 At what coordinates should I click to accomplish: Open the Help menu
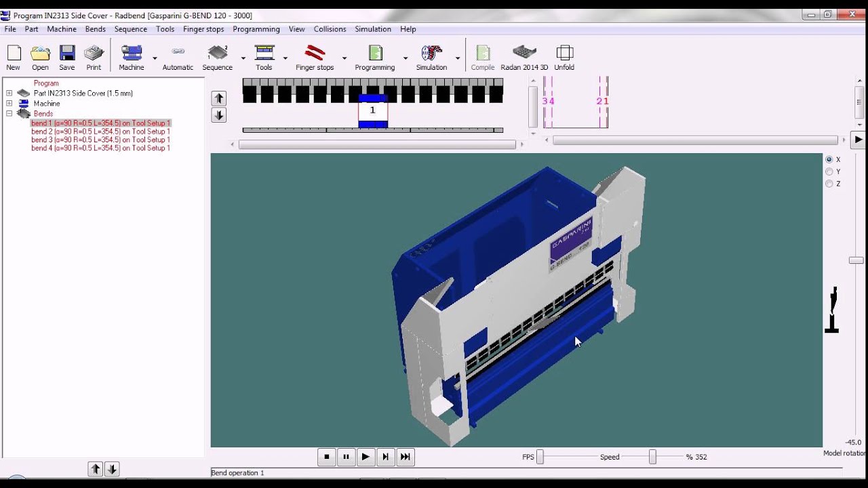[408, 29]
